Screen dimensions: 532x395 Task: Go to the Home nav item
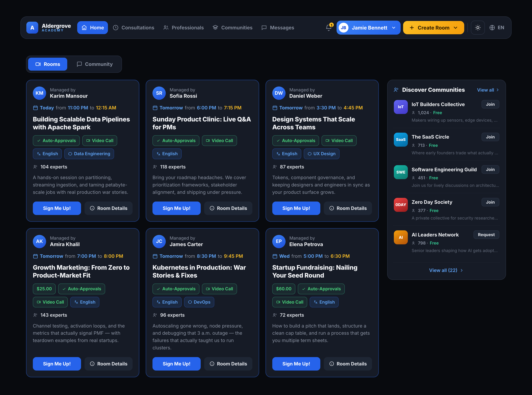(x=92, y=28)
